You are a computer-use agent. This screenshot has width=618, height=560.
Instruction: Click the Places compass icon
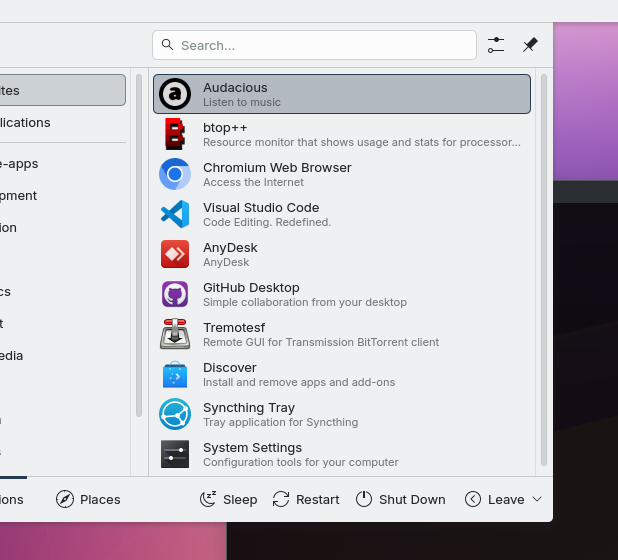point(65,499)
